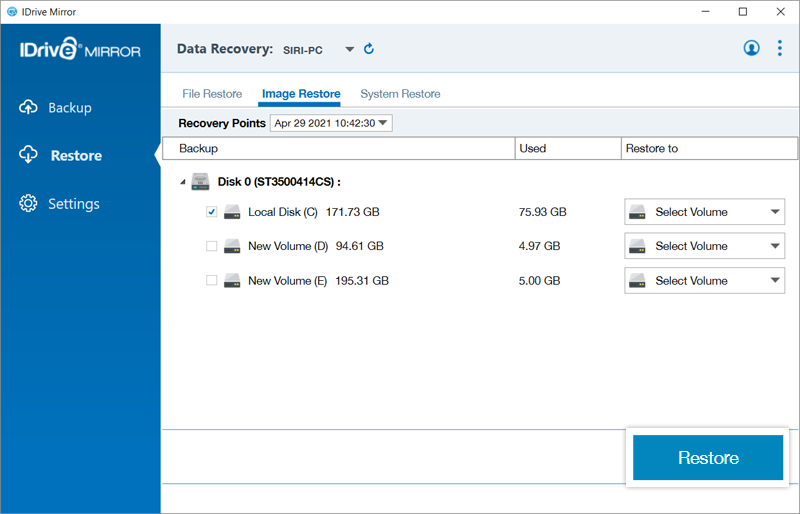Go to Settings in the sidebar
Image resolution: width=800 pixels, height=514 pixels.
pyautogui.click(x=74, y=204)
